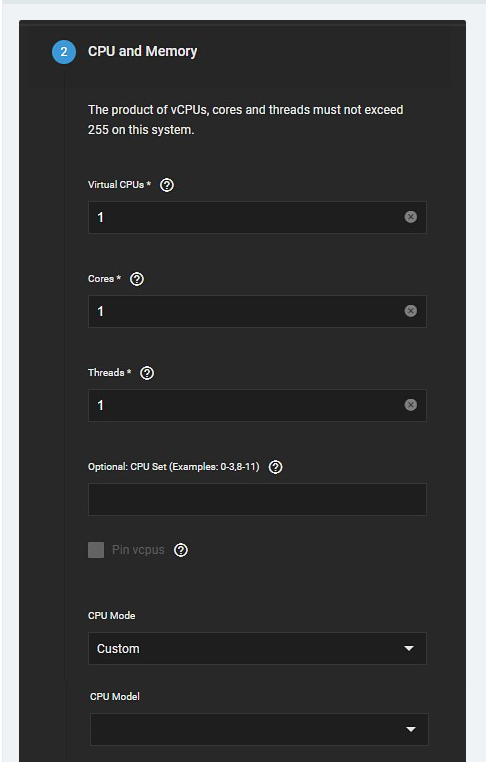Image resolution: width=486 pixels, height=762 pixels.
Task: Clear the Virtual CPUs field with the X icon
Action: [x=411, y=217]
